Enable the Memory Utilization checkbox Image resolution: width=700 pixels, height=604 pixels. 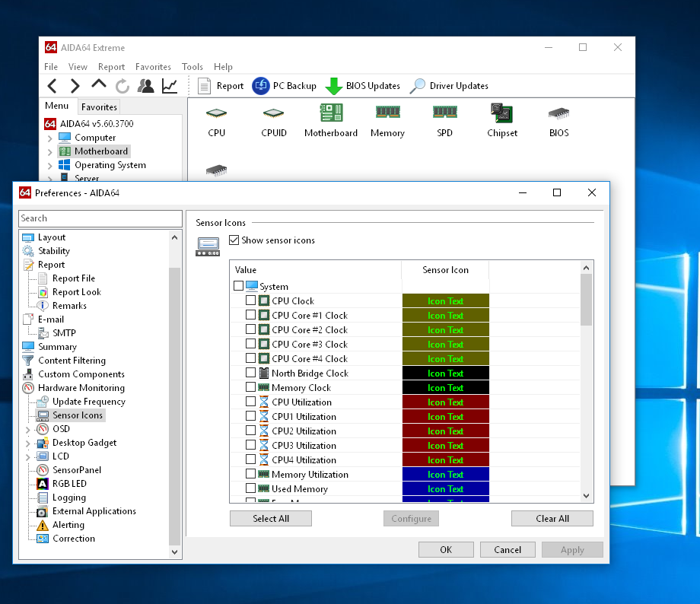click(x=250, y=474)
